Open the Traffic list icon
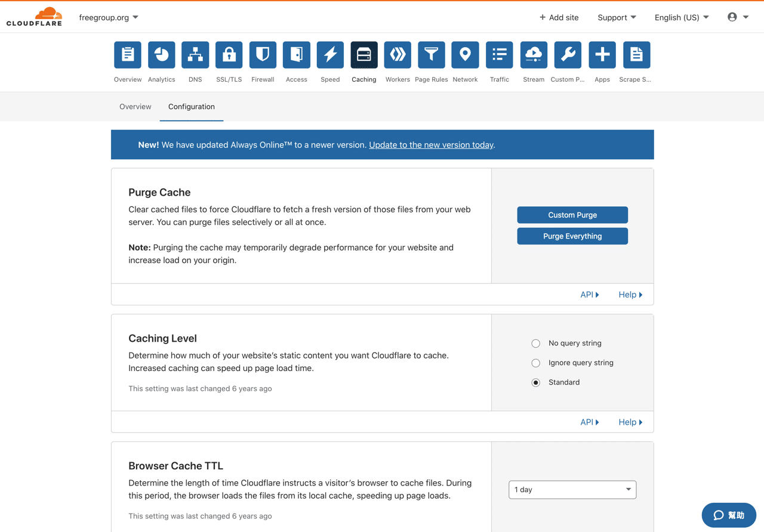The width and height of the screenshot is (764, 532). coord(500,55)
